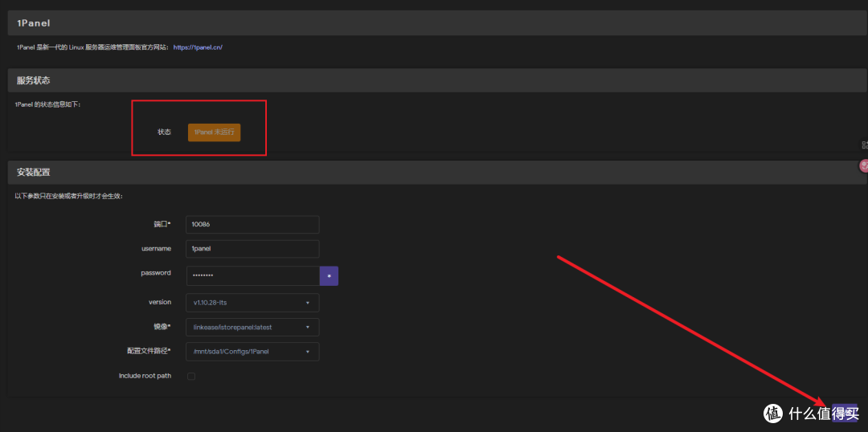Edit the username field showing 1panel
868x432 pixels.
(x=253, y=249)
